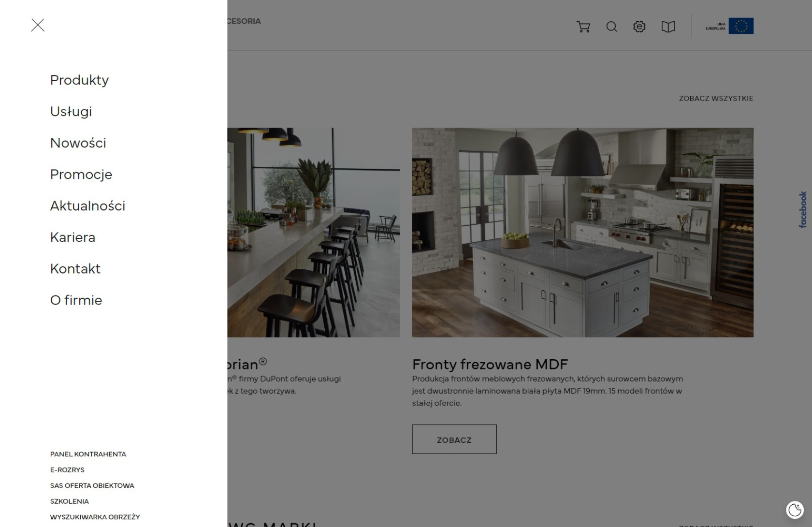Open PANEL KONTRAHENTA link
The image size is (812, 527).
click(88, 454)
